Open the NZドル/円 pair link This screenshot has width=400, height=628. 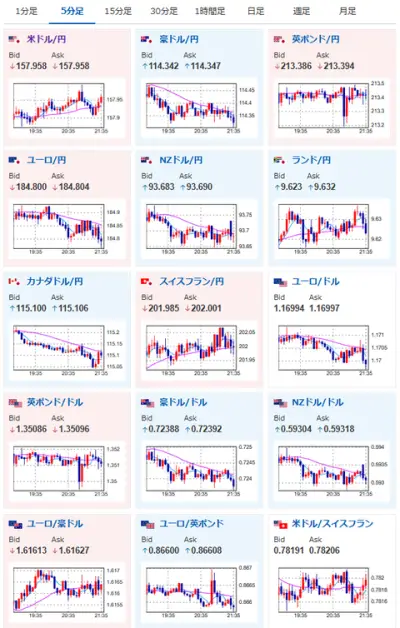181,160
